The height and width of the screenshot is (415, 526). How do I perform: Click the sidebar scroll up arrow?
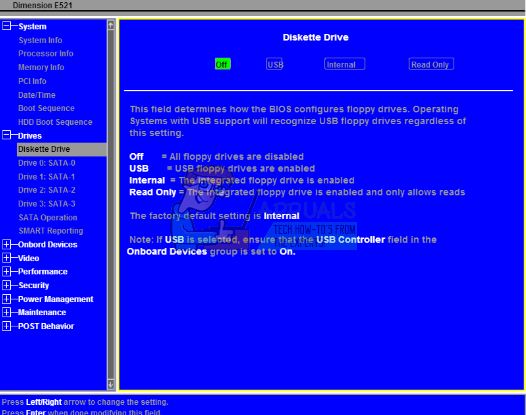(x=111, y=25)
